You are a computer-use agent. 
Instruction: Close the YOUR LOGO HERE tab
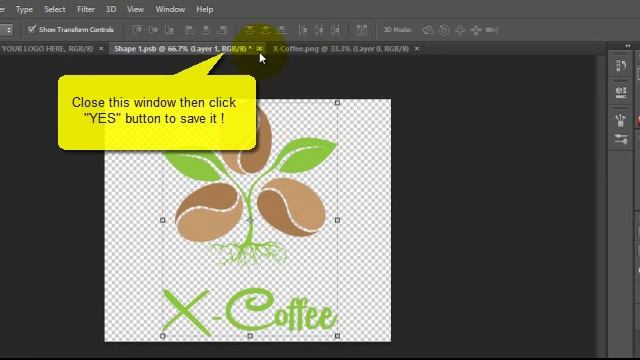[101, 49]
